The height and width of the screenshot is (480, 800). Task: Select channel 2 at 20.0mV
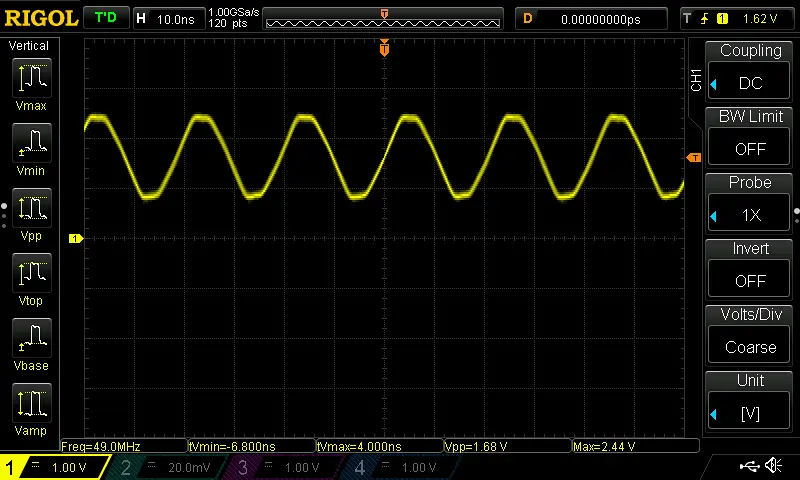pyautogui.click(x=168, y=467)
